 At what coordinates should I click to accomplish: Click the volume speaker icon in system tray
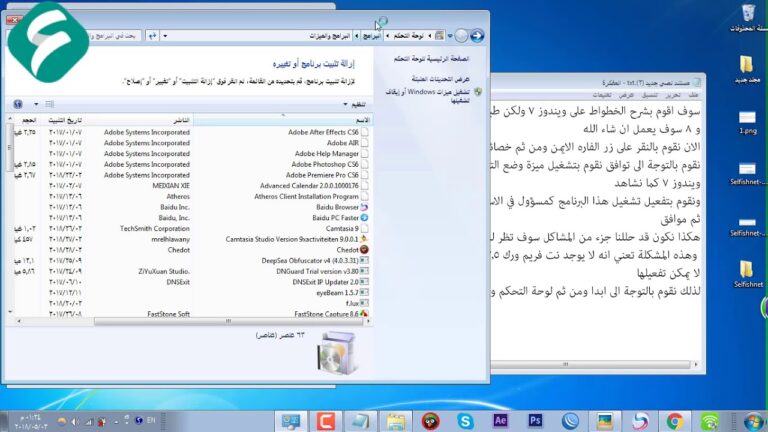(x=74, y=421)
